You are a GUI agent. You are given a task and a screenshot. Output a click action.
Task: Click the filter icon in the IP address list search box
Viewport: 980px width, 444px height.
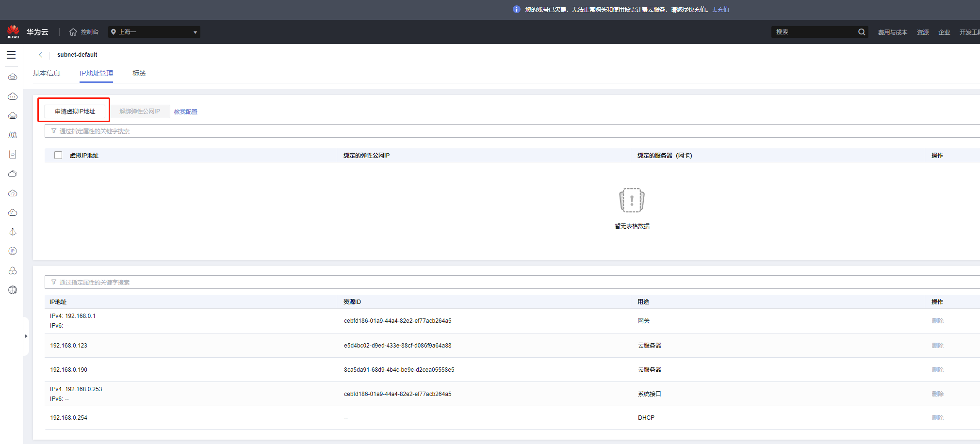pyautogui.click(x=54, y=282)
